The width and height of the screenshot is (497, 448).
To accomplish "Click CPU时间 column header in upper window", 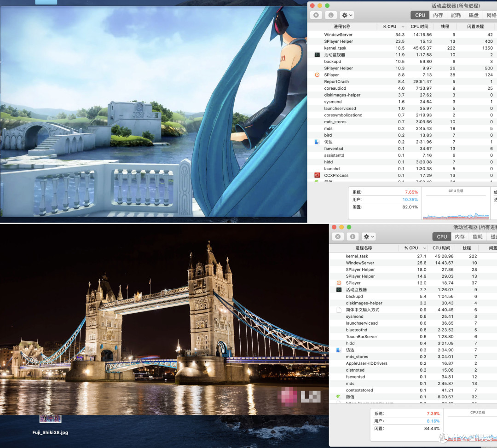I will (x=419, y=27).
